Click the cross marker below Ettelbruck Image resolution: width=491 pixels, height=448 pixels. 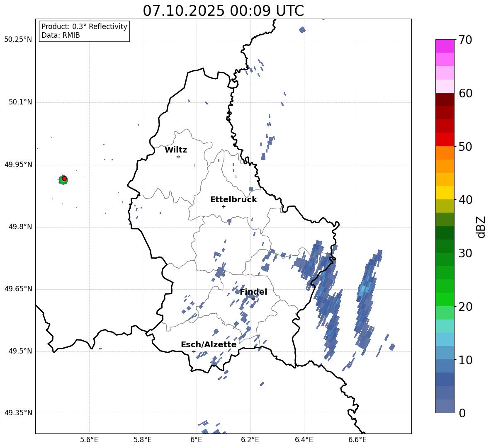[224, 206]
